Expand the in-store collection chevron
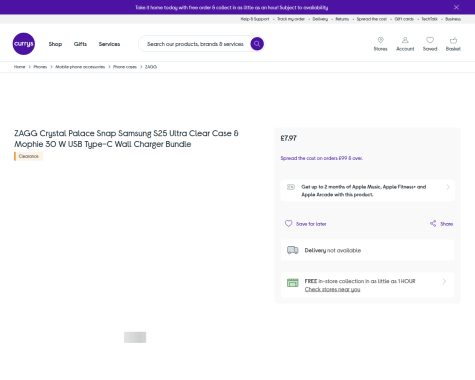Viewport: 475px width, 380px height. [444, 281]
